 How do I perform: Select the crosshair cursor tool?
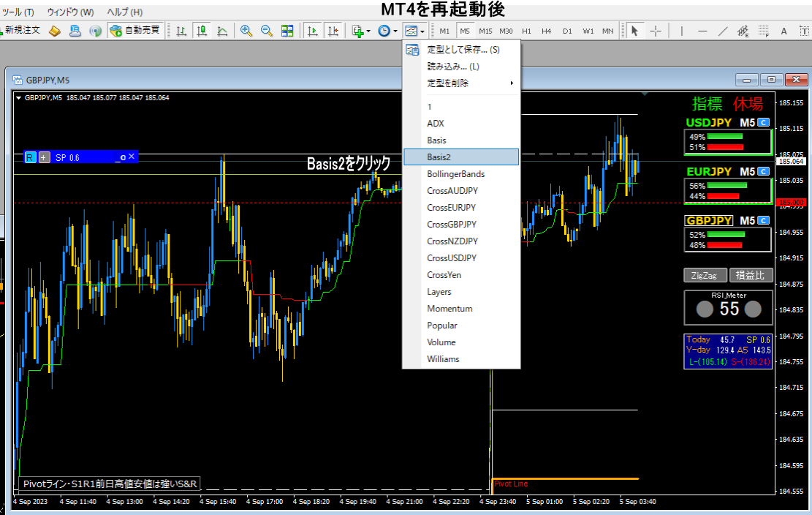pos(656,31)
